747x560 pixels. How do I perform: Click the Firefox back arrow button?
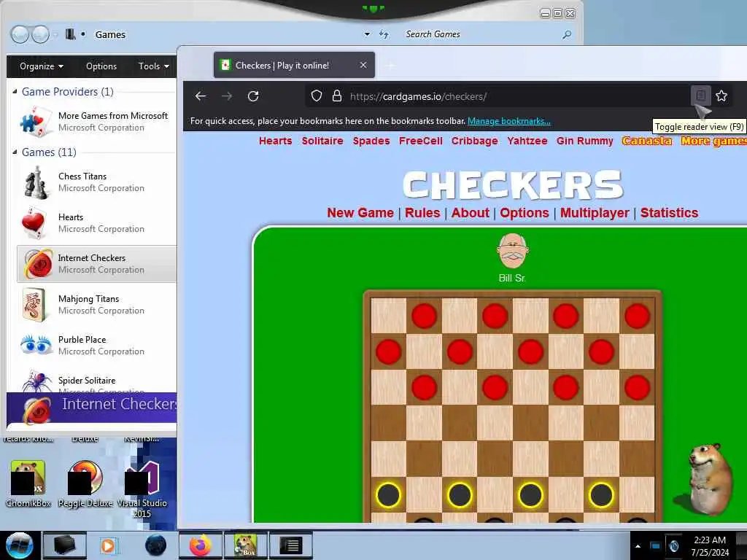(201, 96)
